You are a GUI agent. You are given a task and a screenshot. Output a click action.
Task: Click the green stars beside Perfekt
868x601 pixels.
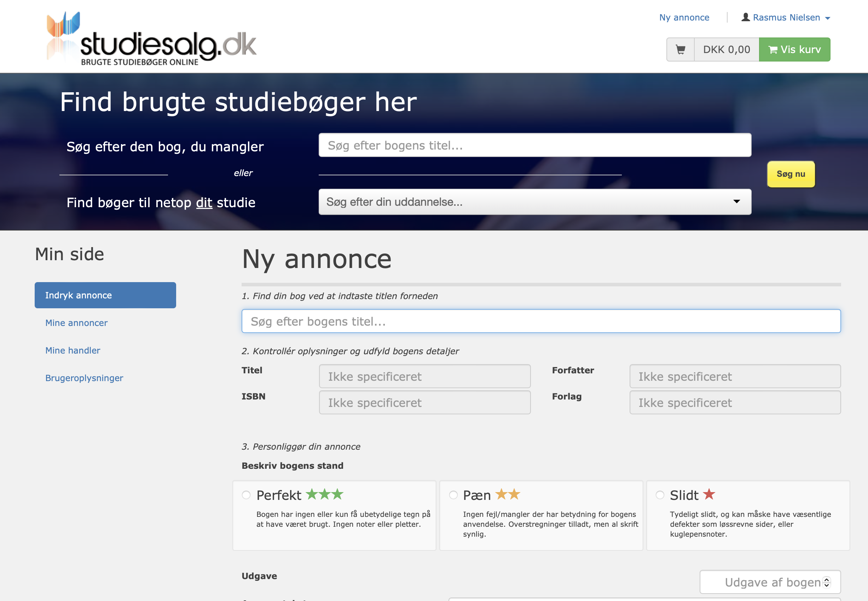[x=324, y=494]
